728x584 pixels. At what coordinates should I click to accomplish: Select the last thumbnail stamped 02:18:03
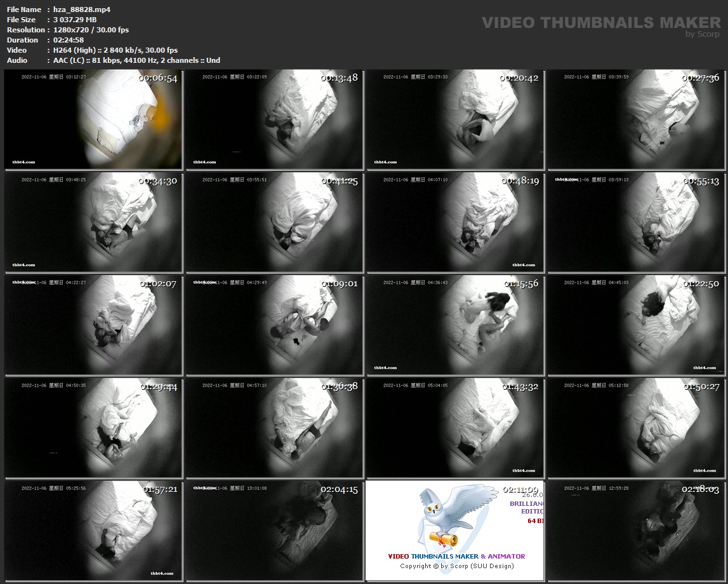(636, 531)
